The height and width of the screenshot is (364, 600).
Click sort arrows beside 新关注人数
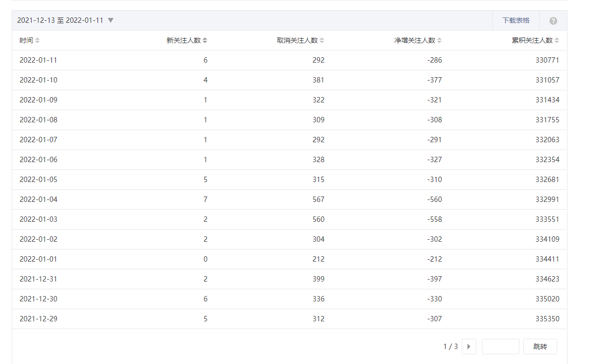(205, 40)
